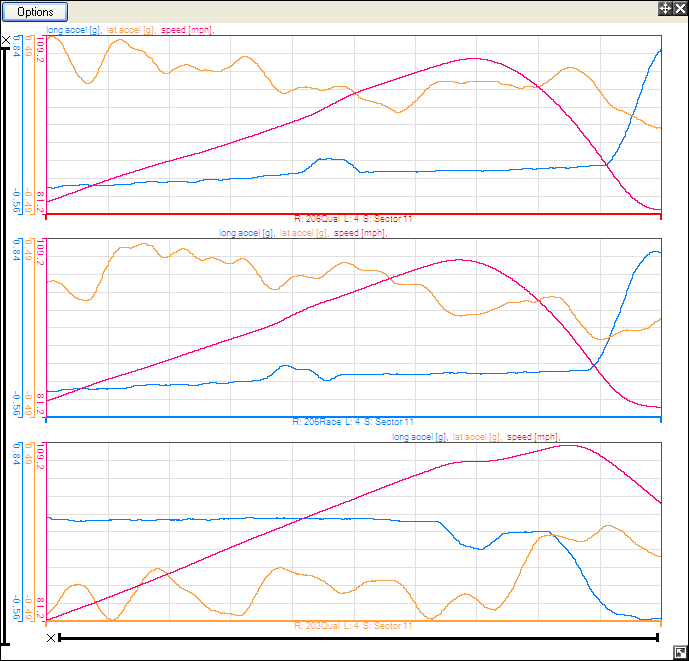This screenshot has width=689, height=661.
Task: Select the 206Qual Sector 11 axis label
Action: pyautogui.click(x=353, y=218)
